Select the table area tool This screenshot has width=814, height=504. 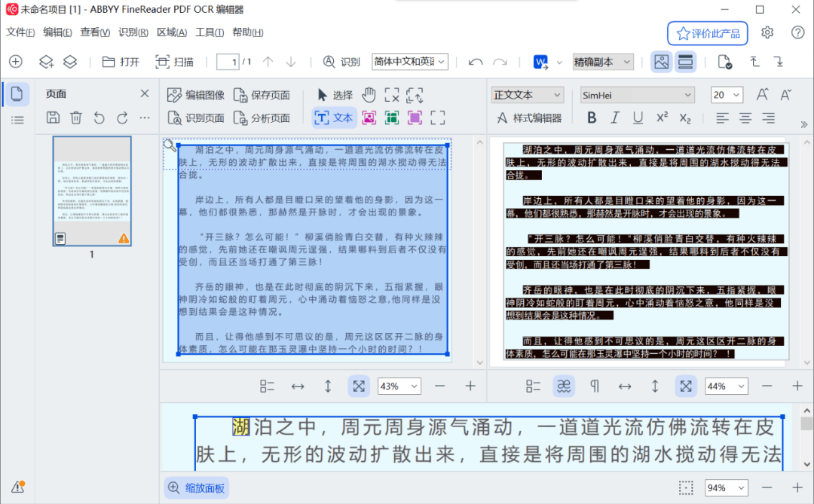(392, 118)
